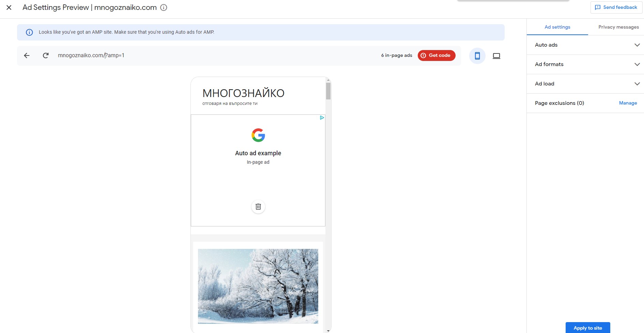
Task: Open info icon next to mnogoznaiko.com title
Action: point(164,7)
